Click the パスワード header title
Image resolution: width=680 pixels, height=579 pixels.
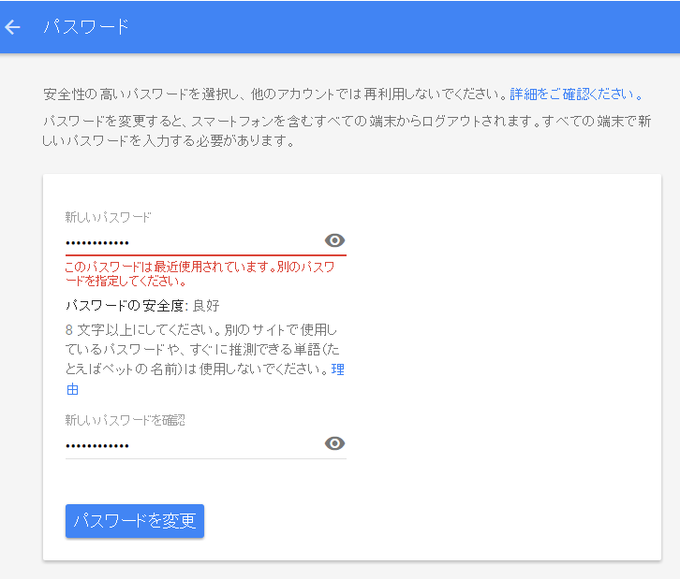pyautogui.click(x=86, y=27)
